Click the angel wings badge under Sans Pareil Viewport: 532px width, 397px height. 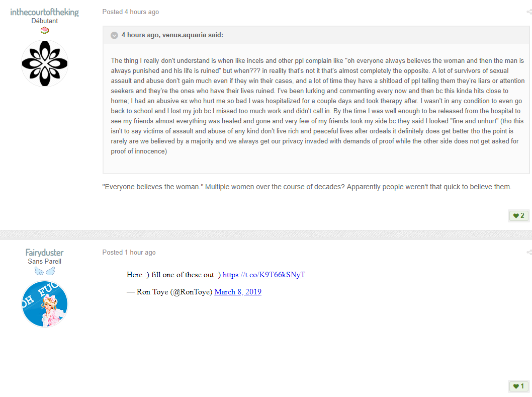point(45,271)
